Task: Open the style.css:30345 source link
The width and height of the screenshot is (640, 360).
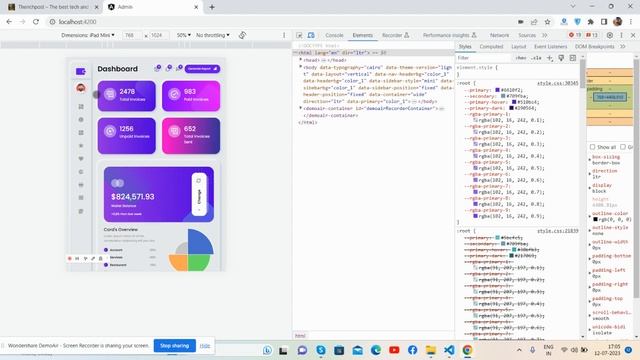Action: click(x=558, y=83)
